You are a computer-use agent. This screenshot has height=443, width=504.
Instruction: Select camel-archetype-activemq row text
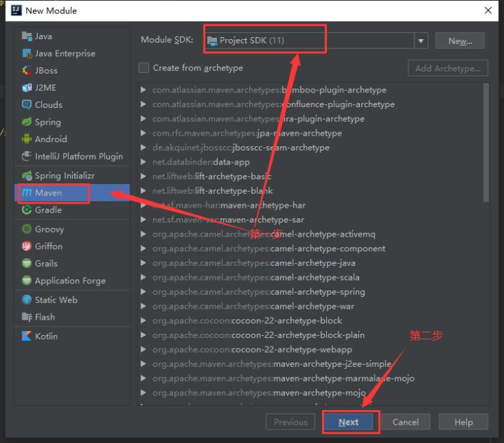coord(264,234)
